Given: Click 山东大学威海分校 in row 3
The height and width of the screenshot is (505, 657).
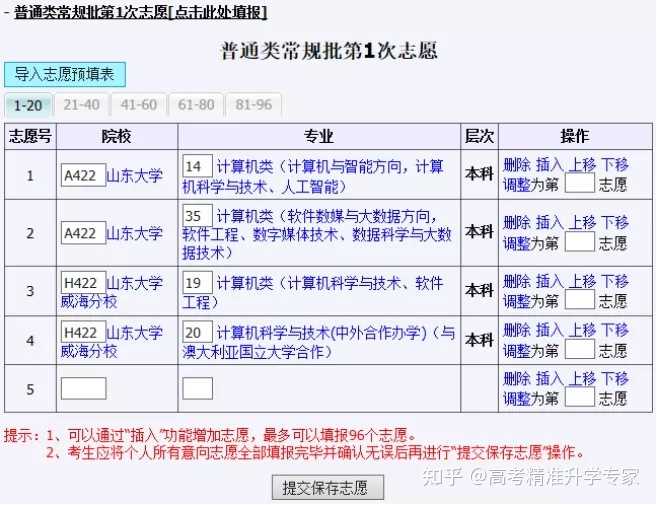Looking at the screenshot, I should (x=112, y=292).
